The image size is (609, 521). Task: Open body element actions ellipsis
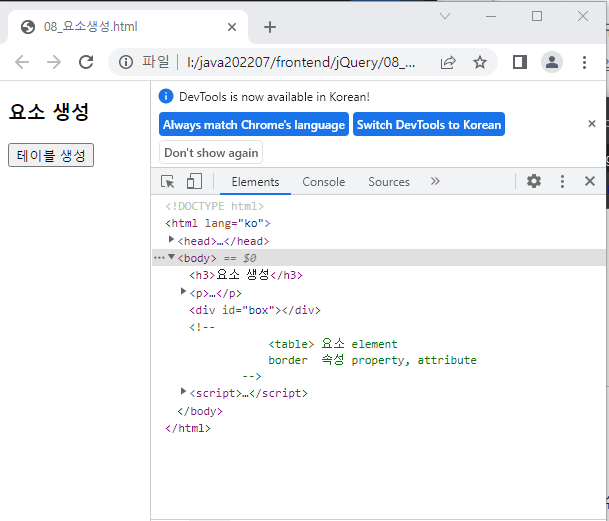[x=159, y=258]
